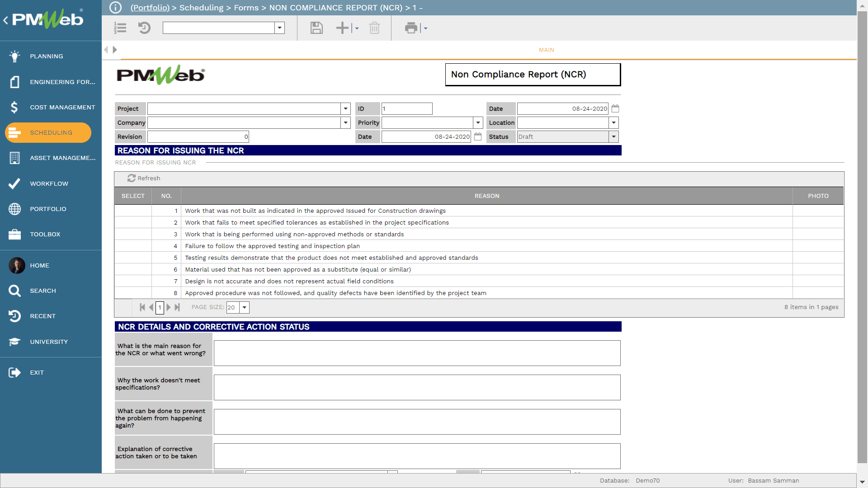Click the Portfolio breadcrumb link
The image size is (868, 488).
click(x=150, y=8)
